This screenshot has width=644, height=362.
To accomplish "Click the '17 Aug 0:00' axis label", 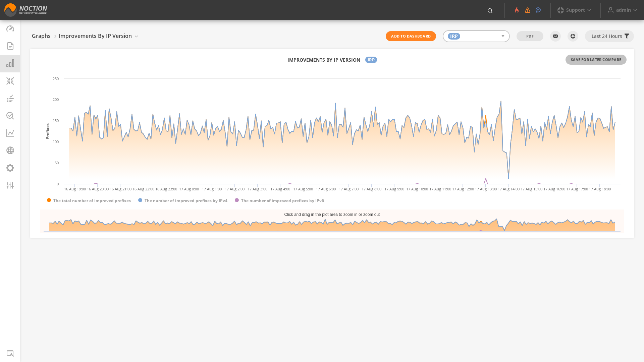I will [x=189, y=189].
